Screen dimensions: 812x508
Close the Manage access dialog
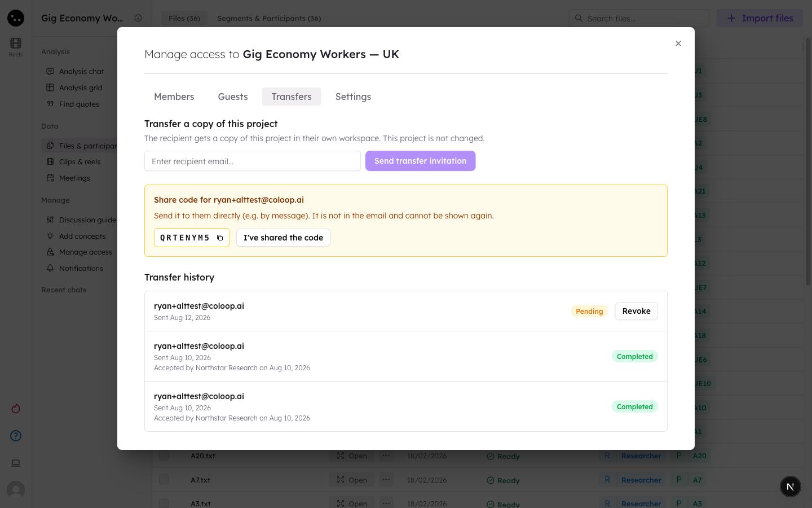pyautogui.click(x=678, y=43)
